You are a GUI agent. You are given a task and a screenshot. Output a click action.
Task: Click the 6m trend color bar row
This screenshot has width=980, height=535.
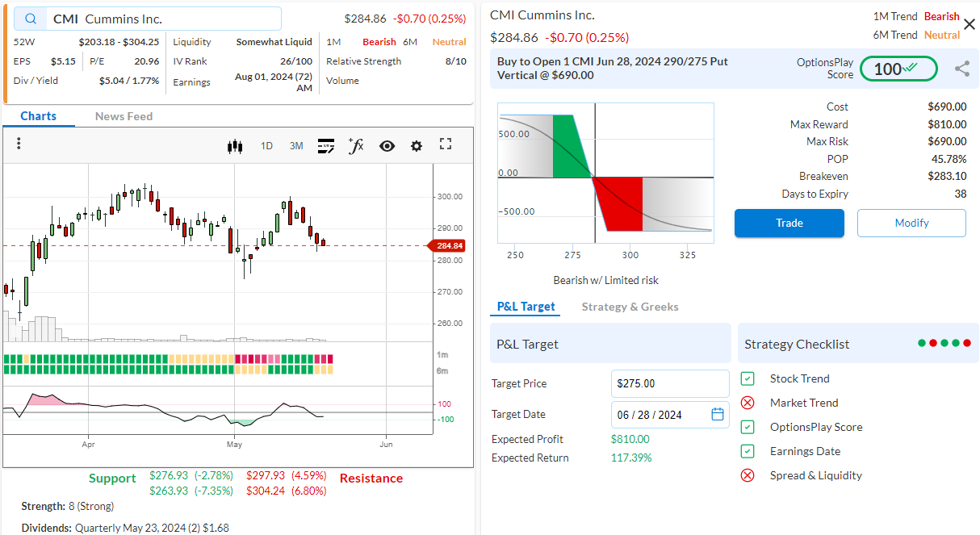click(168, 370)
